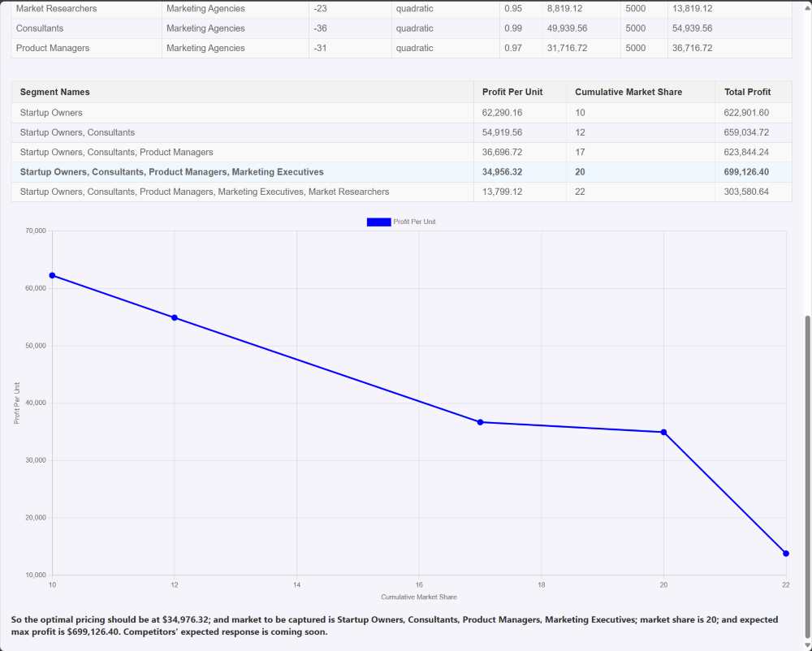Click the lowest data point on the chart

pos(785,552)
